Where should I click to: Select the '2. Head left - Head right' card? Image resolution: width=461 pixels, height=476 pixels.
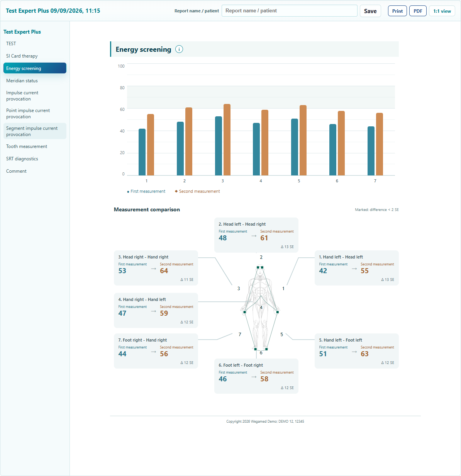256,235
